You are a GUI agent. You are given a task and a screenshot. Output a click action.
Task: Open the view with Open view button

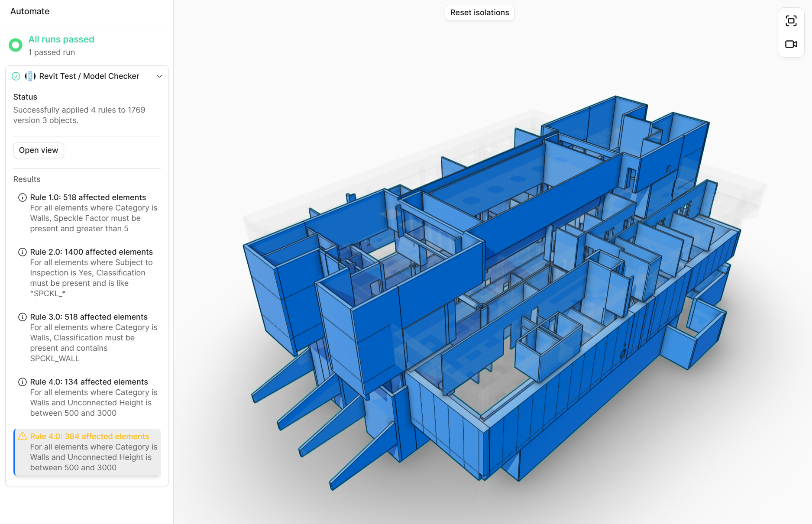pos(39,150)
